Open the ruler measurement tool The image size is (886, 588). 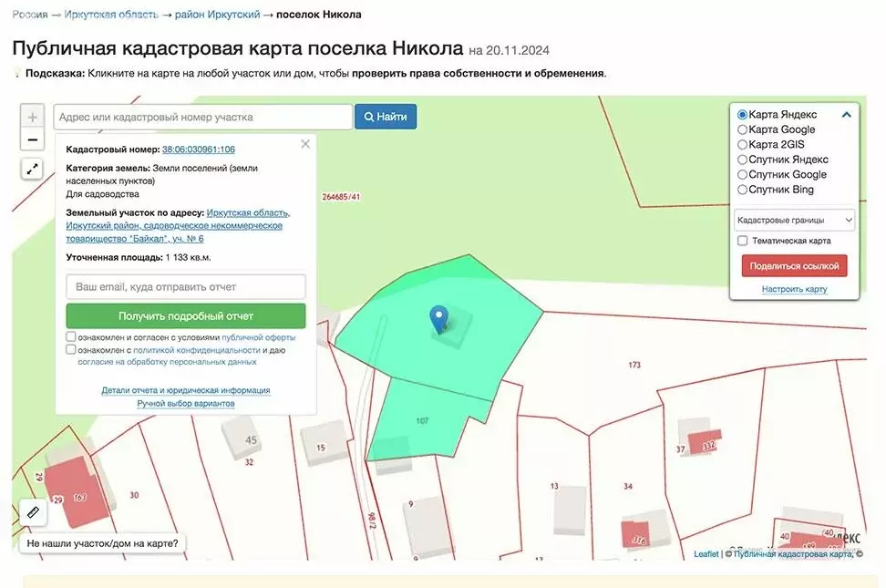point(33,512)
